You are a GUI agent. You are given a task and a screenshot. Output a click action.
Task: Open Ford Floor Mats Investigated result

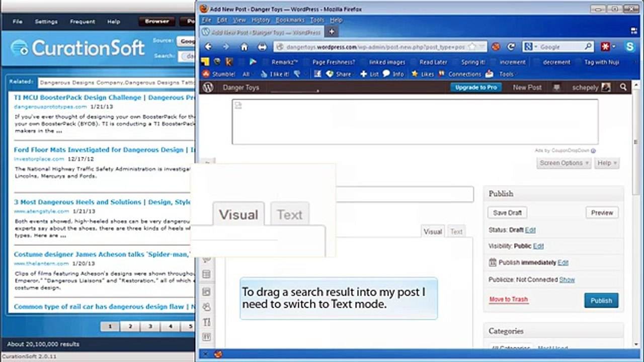point(105,150)
